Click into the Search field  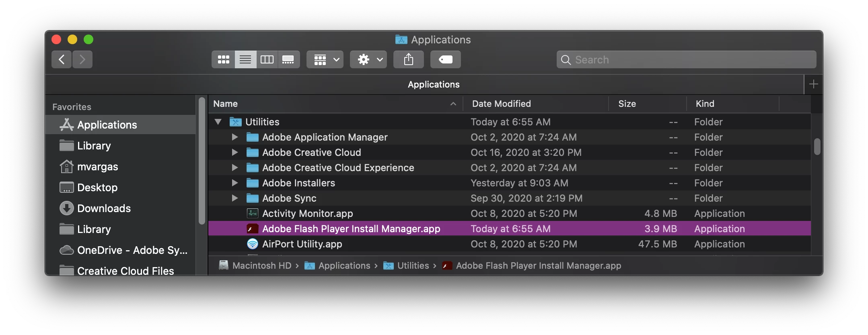click(x=686, y=59)
